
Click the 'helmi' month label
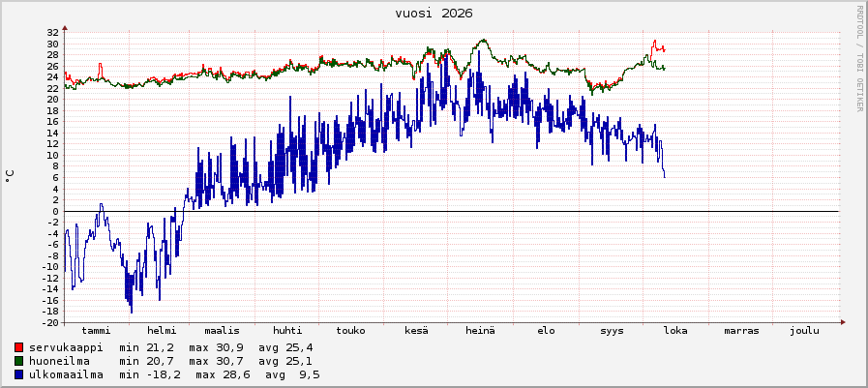tap(162, 331)
